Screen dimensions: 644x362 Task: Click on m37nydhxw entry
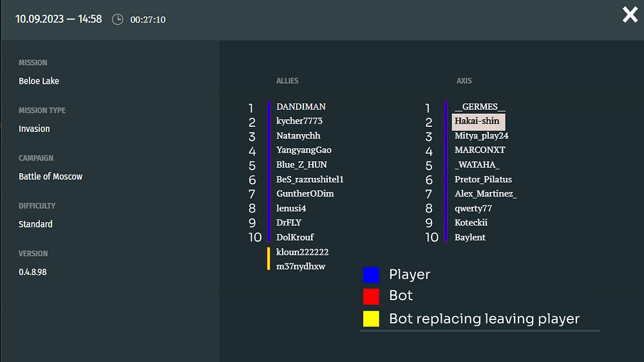(x=301, y=266)
